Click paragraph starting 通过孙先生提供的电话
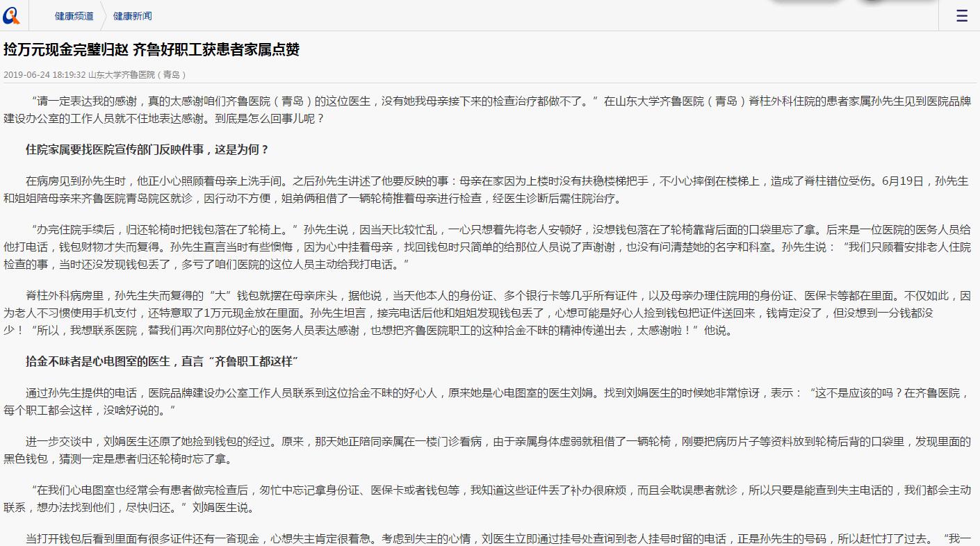 (x=487, y=402)
